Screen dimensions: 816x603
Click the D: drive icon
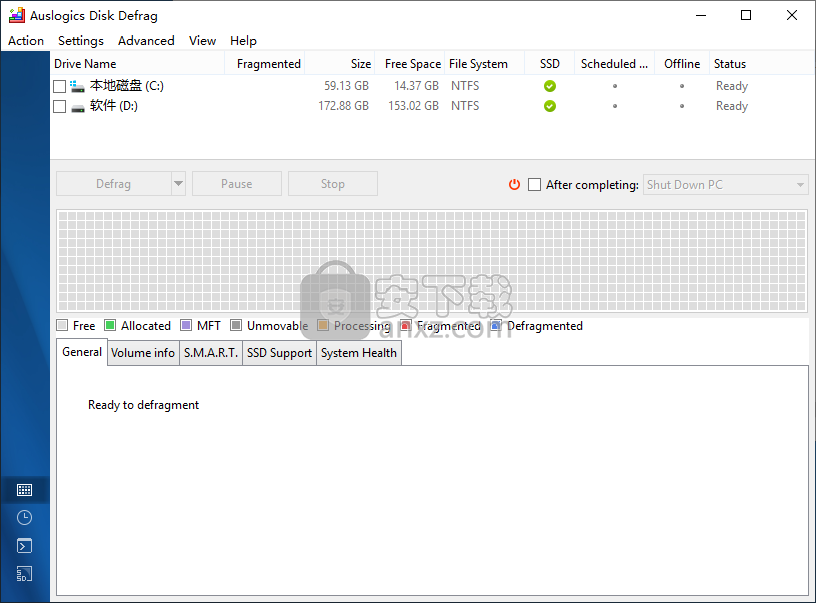(x=78, y=108)
